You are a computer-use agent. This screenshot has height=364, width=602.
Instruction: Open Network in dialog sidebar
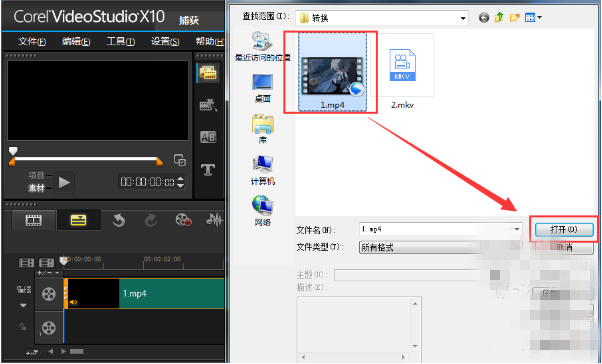coord(263,211)
